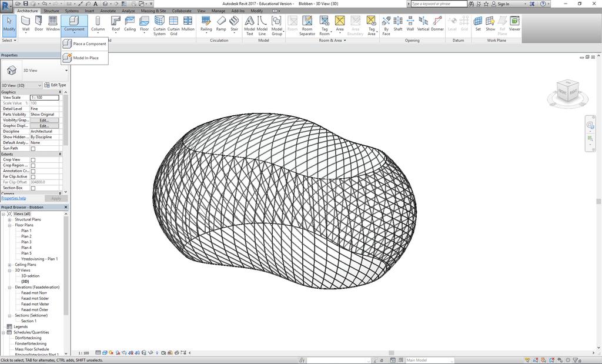Select the Ceiling tool
The image size is (602, 364).
[130, 24]
